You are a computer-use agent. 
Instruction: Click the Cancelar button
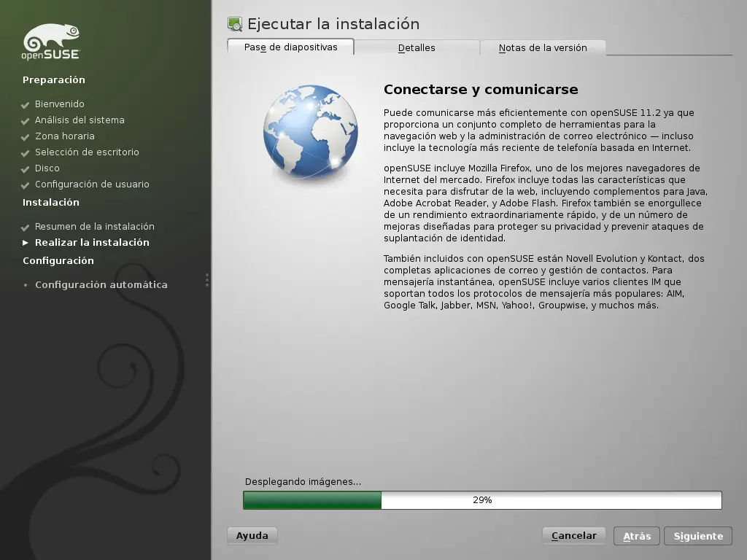pos(573,536)
